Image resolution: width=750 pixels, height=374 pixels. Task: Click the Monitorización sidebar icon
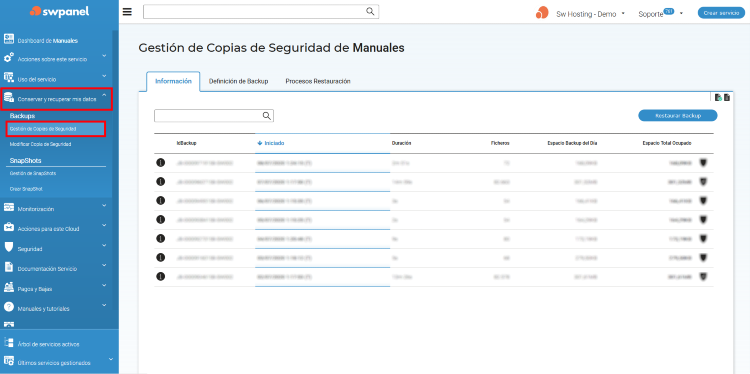[x=9, y=208]
